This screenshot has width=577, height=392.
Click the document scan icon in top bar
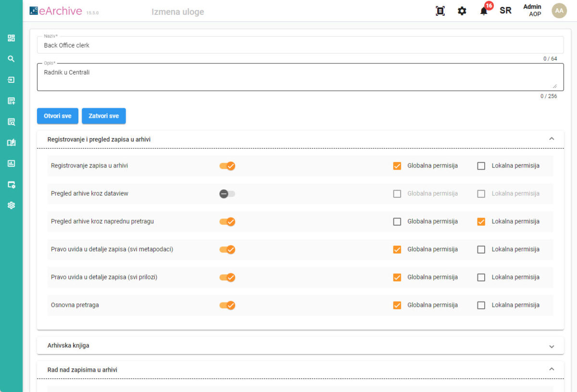click(440, 11)
